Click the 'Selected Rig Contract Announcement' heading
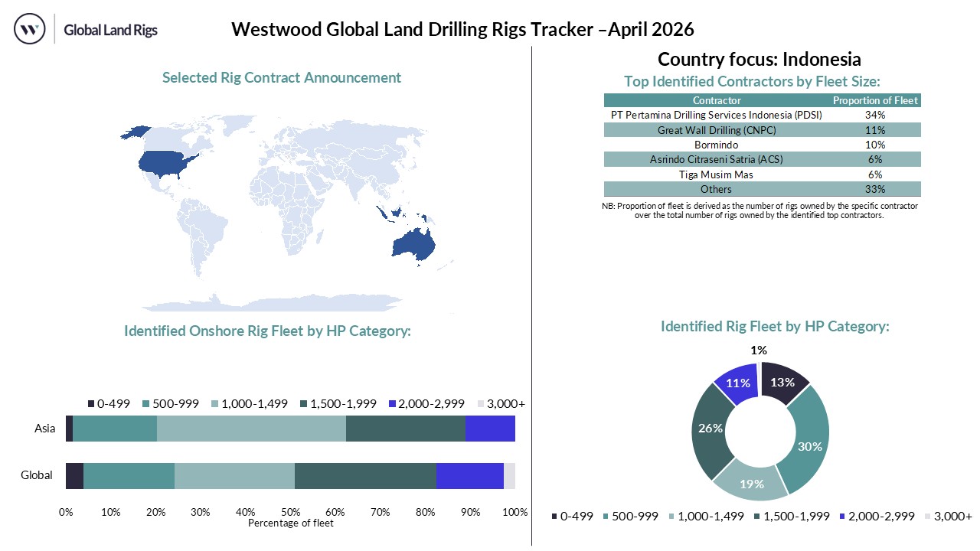This screenshot has height=551, width=980. point(282,77)
